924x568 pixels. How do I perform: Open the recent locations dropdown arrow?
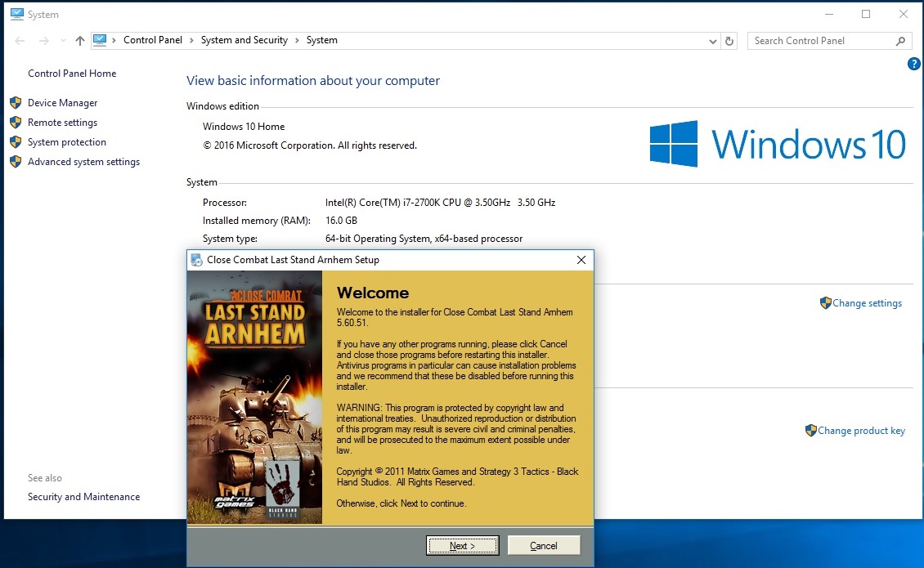[63, 41]
